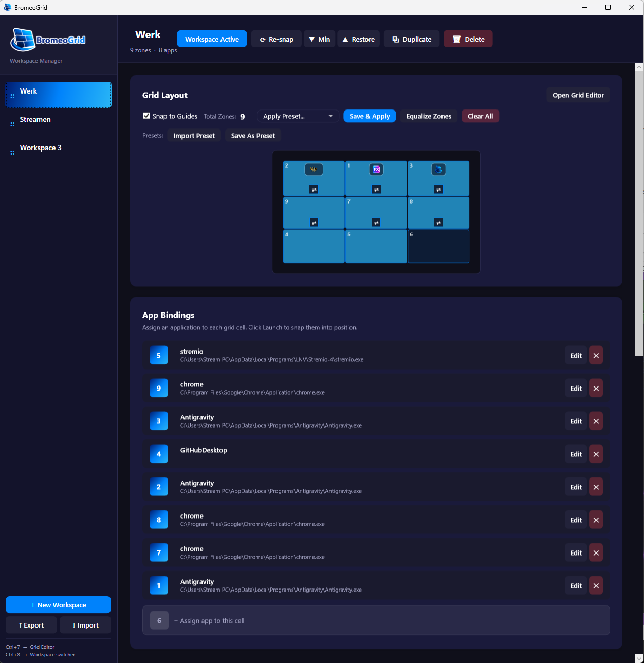Open the Apply Preset dropdown
The width and height of the screenshot is (644, 663).
tap(297, 116)
